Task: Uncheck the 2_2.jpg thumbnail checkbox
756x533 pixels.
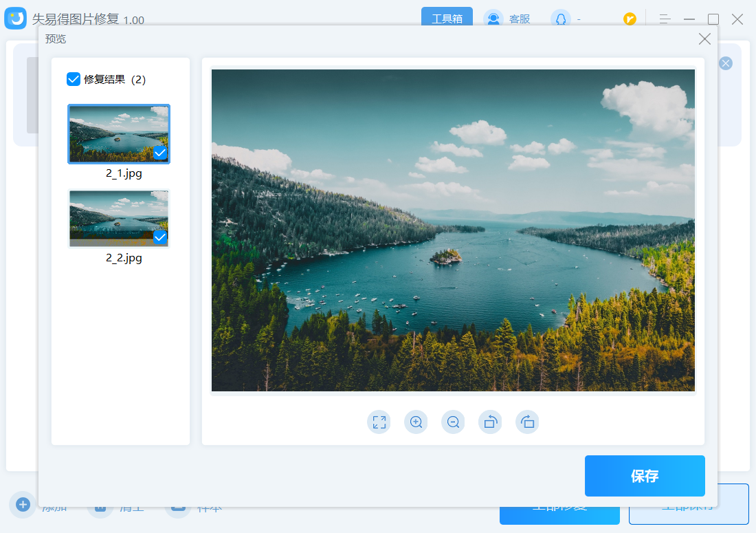Action: tap(160, 237)
